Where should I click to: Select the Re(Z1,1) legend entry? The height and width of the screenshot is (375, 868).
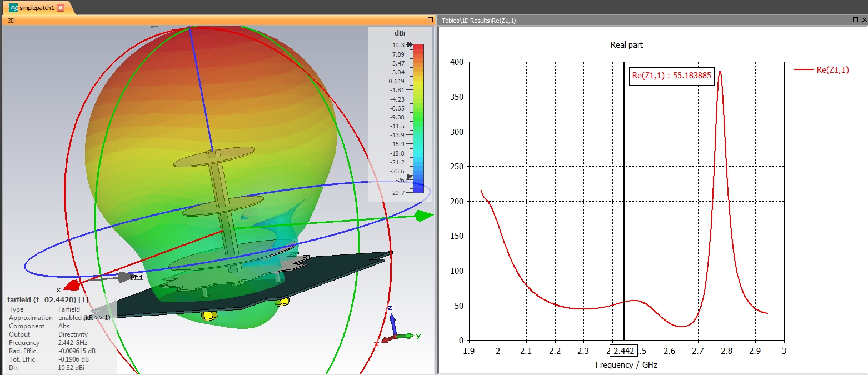pyautogui.click(x=821, y=70)
